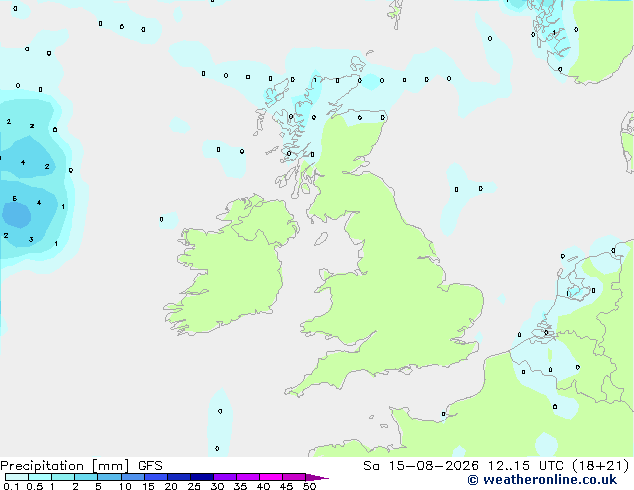Pick the 45–50 mm legend color swatch

point(294,477)
